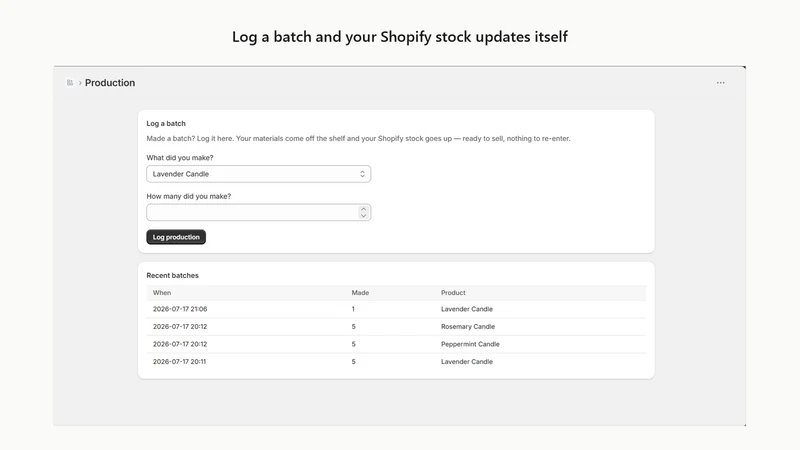This screenshot has height=450, width=800.
Task: Click the Log production button
Action: (176, 237)
